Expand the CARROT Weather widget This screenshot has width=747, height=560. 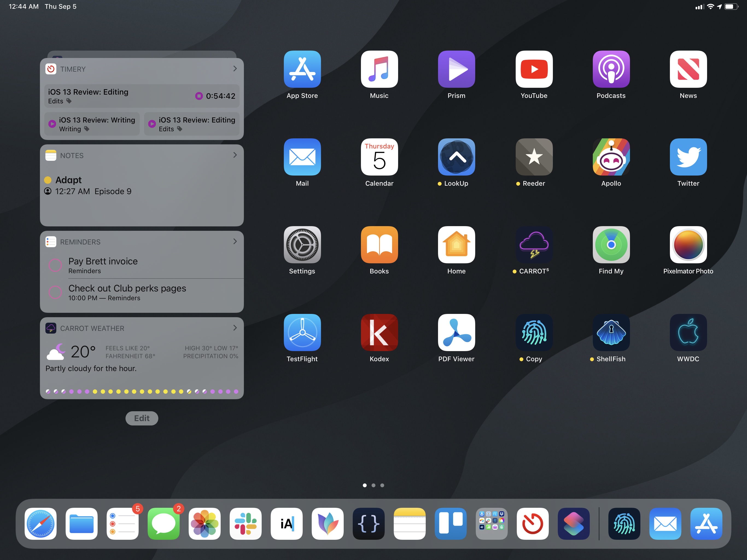point(235,328)
